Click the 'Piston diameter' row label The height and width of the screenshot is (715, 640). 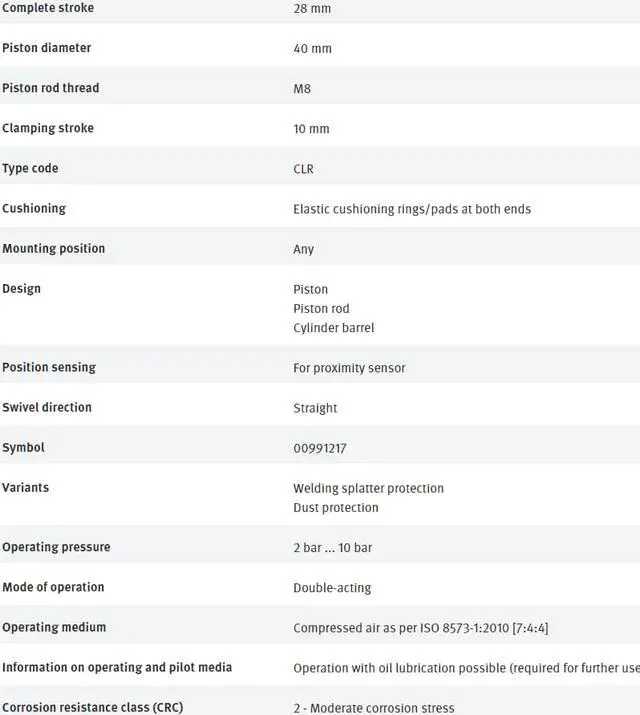point(46,48)
